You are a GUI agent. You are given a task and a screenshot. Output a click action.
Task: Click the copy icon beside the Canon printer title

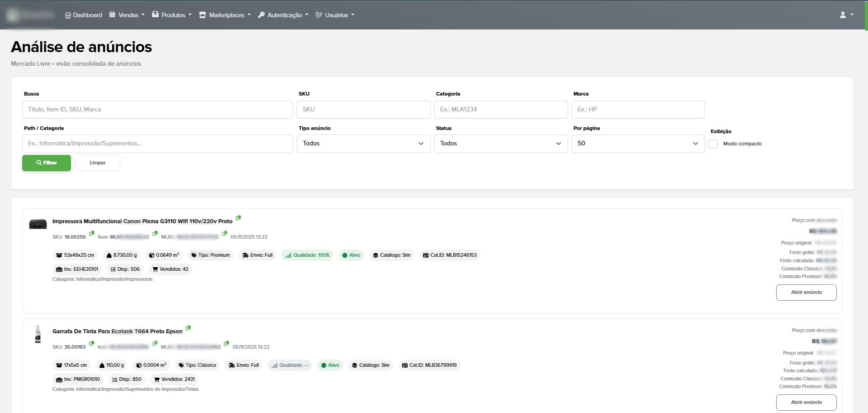click(x=238, y=218)
